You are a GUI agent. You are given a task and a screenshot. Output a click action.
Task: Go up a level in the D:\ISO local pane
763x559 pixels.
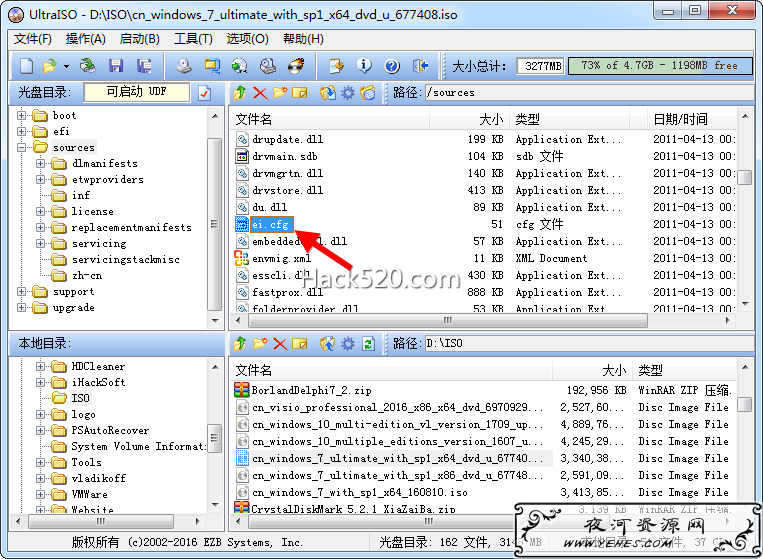click(x=239, y=343)
